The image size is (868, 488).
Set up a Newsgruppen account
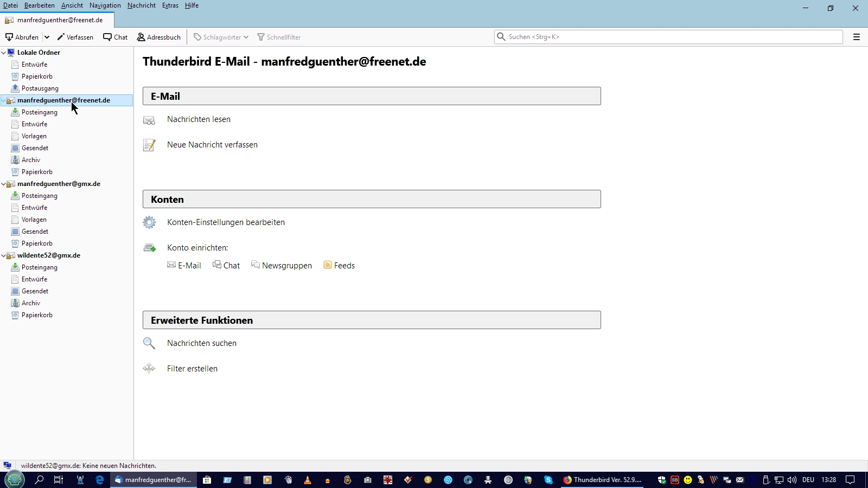tap(282, 265)
